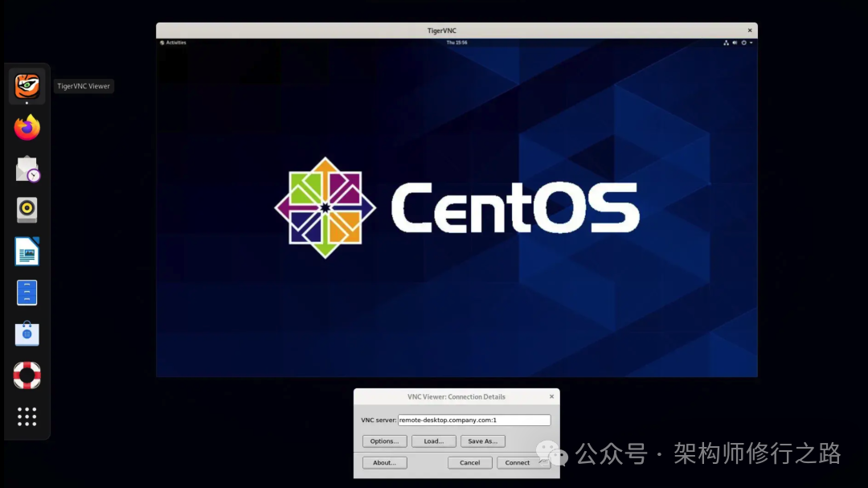Image resolution: width=868 pixels, height=488 pixels.
Task: Launch Firefox from the dock
Action: pyautogui.click(x=27, y=126)
